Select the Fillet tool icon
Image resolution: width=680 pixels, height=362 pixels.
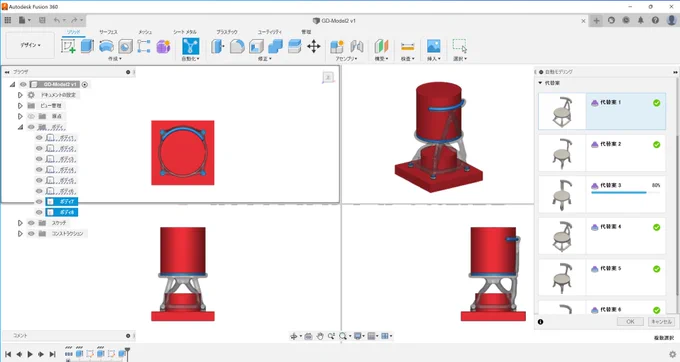[237, 46]
